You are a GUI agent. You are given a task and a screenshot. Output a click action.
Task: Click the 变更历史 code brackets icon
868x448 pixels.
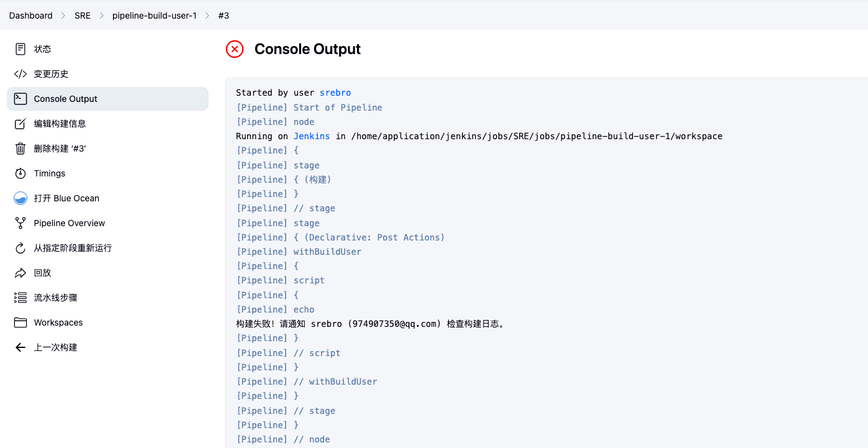tap(20, 74)
